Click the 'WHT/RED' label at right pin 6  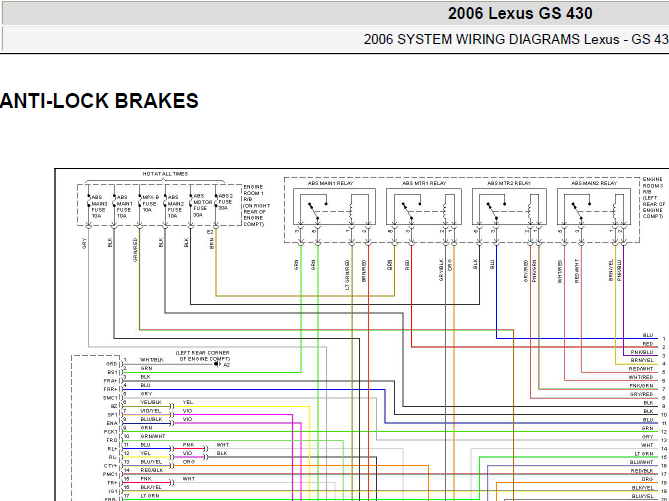[641, 377]
